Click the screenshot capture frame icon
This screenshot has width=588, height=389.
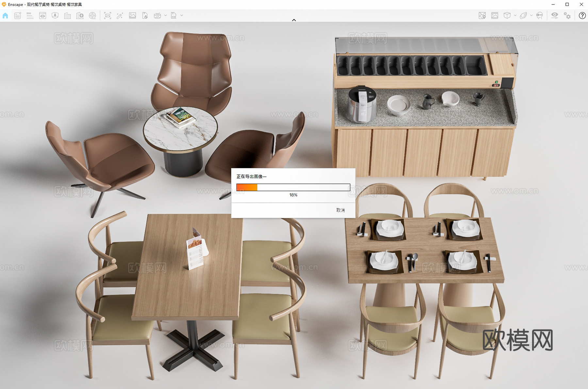click(x=107, y=16)
